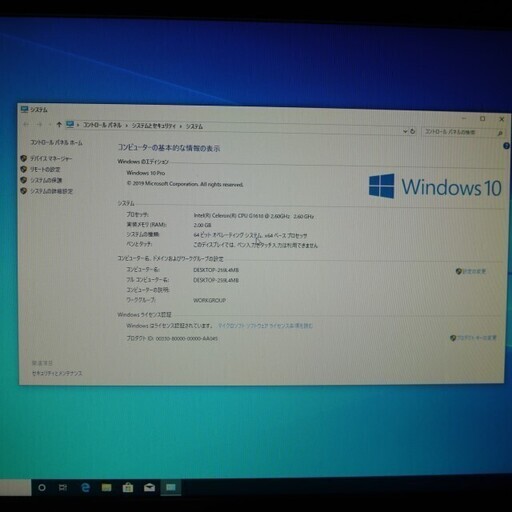Select システムとセキュリティ breadcrumb segment
512x512 pixels.
click(154, 126)
